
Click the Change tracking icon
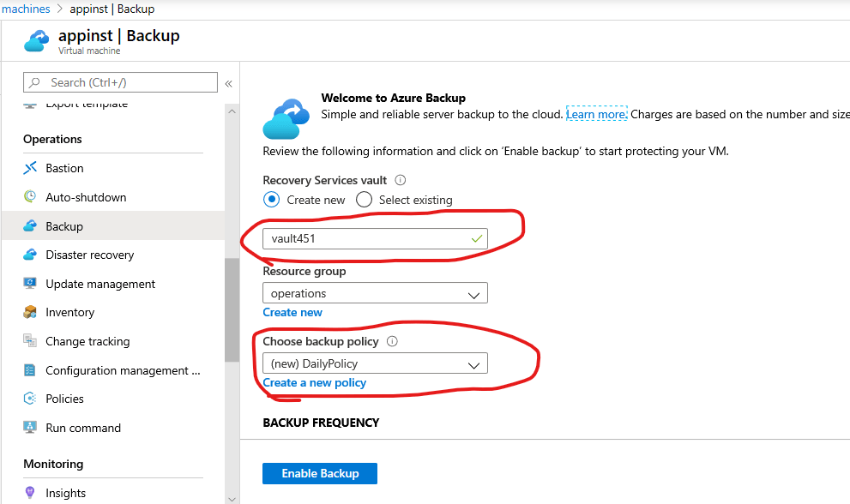click(x=30, y=341)
